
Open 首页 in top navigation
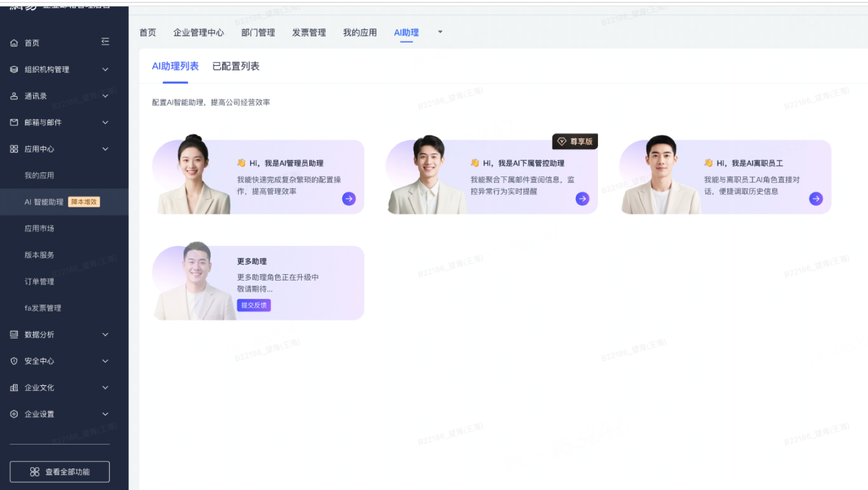pyautogui.click(x=148, y=32)
